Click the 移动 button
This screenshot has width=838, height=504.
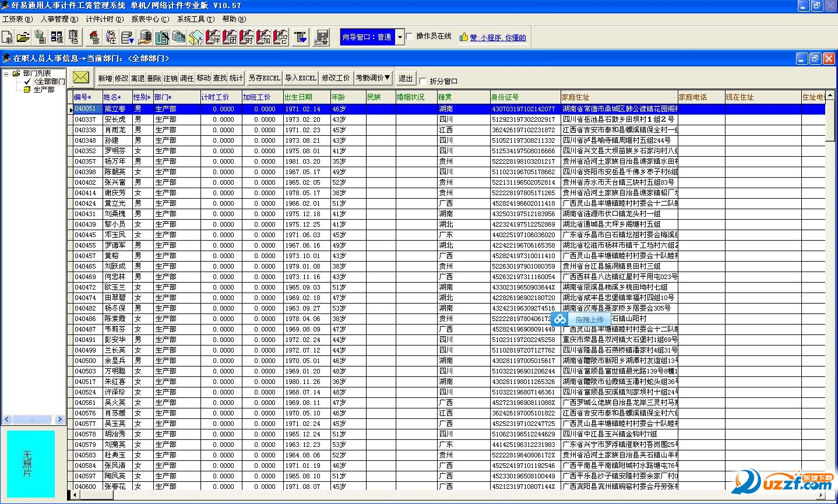[203, 77]
